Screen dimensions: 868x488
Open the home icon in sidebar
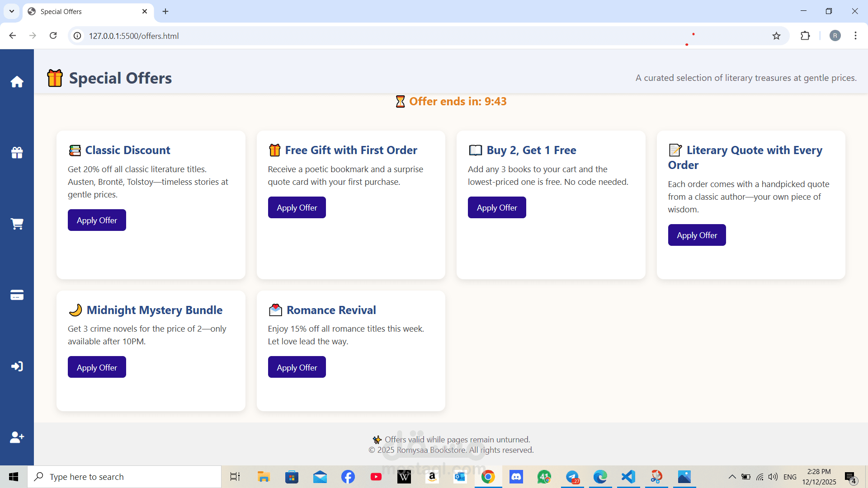point(17,82)
